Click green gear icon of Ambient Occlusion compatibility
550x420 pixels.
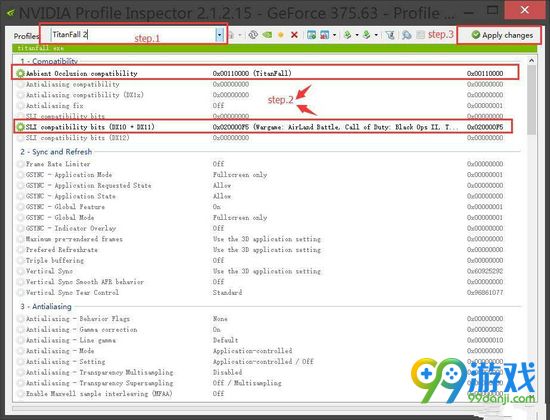click(x=20, y=73)
